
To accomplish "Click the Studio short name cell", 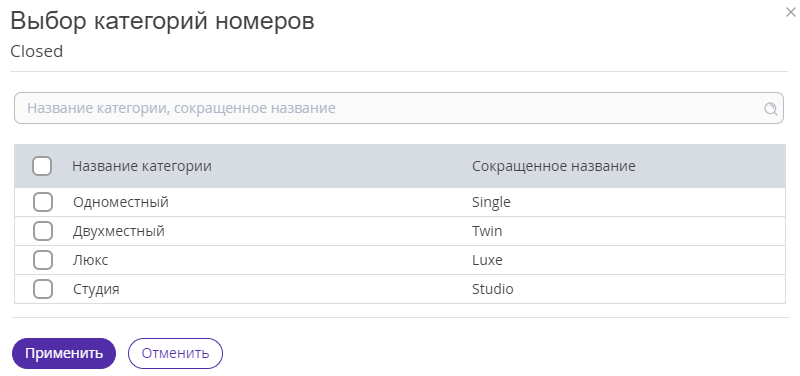I will tap(493, 289).
